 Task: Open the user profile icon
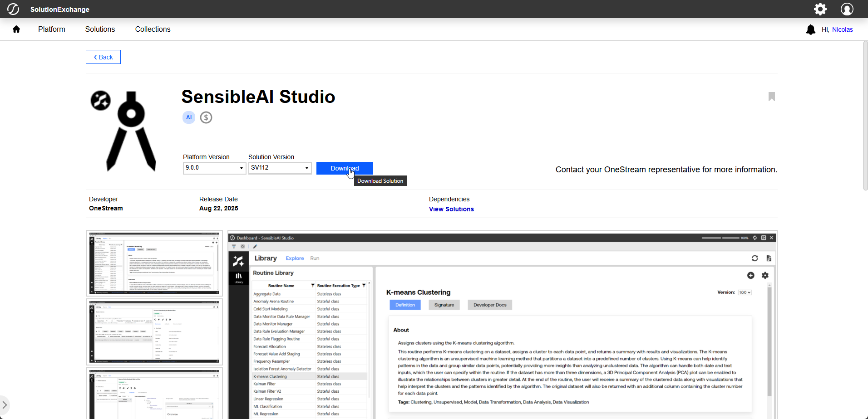click(x=847, y=9)
